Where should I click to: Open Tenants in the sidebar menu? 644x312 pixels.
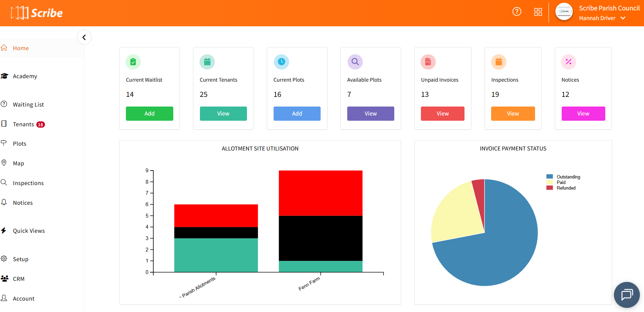coord(24,124)
